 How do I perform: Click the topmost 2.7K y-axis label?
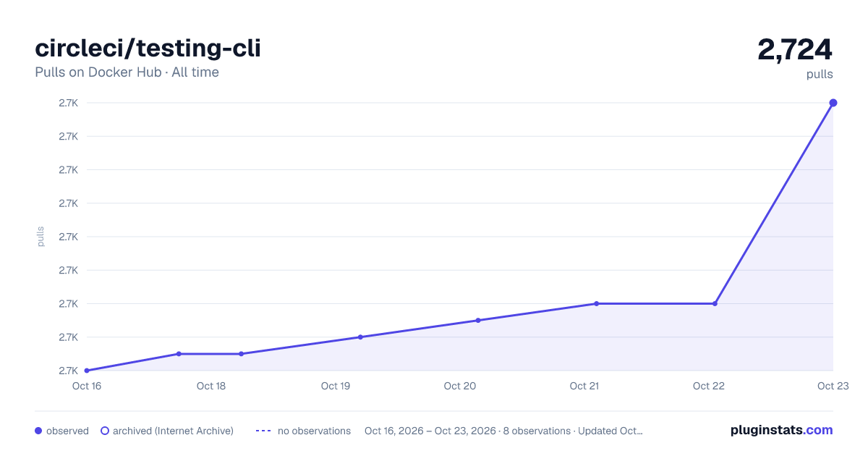[x=69, y=103]
